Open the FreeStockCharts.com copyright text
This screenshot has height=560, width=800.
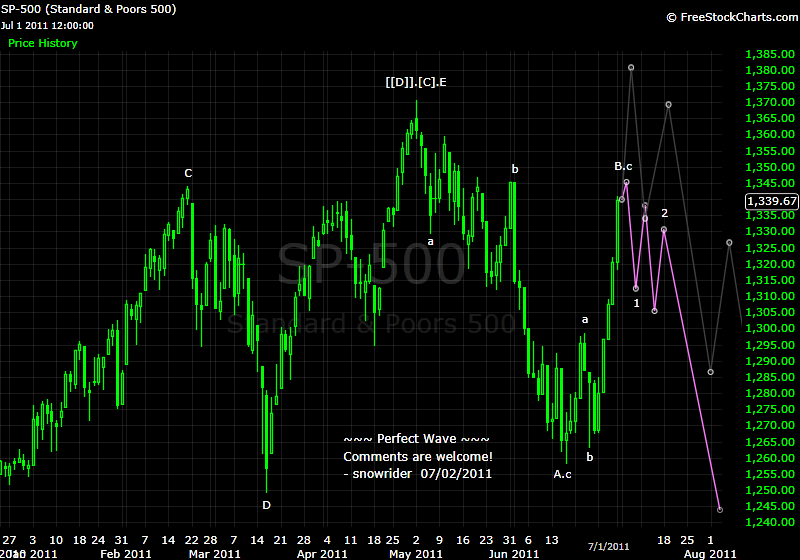[x=732, y=17]
